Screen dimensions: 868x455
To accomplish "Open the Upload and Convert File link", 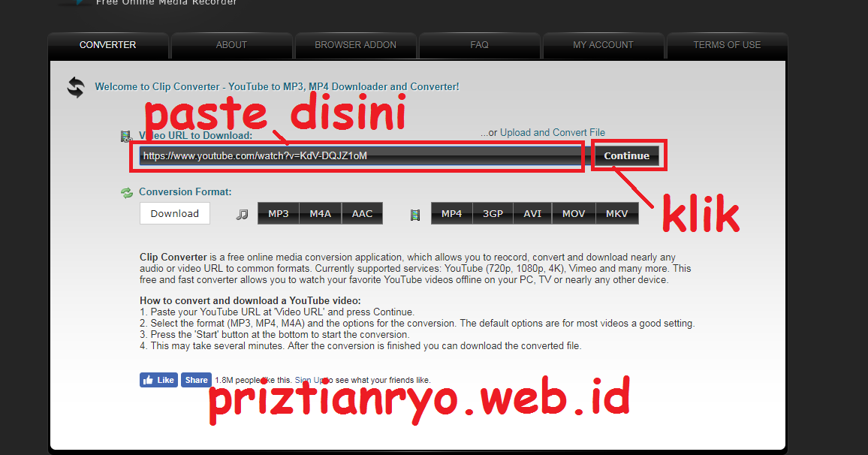I will pos(553,133).
